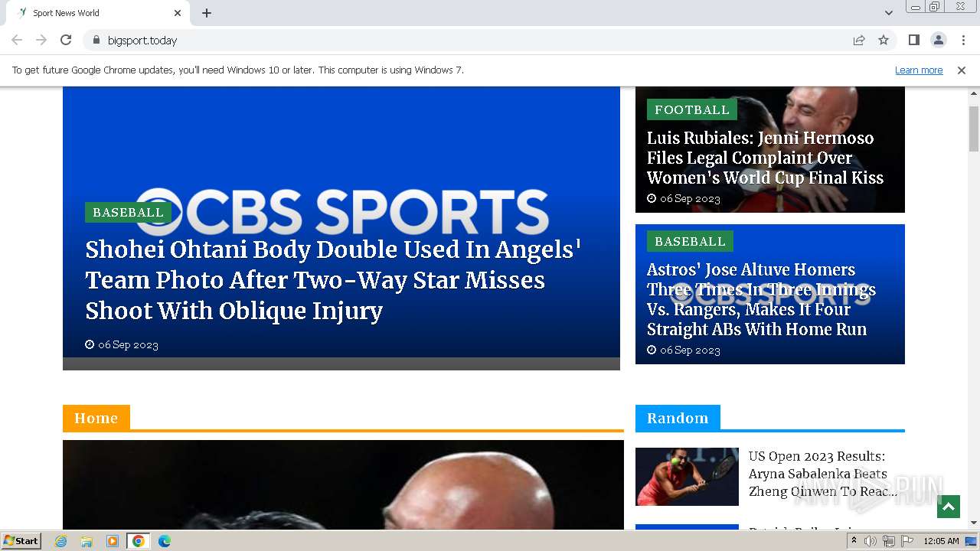The image size is (980, 551).
Task: Open the Windows Start menu
Action: coord(21,540)
